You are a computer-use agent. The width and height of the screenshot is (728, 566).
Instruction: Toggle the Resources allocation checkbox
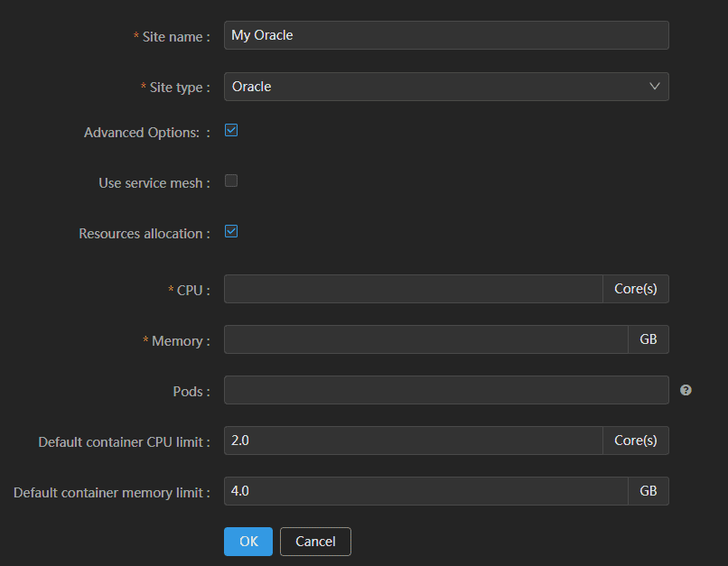coord(231,231)
